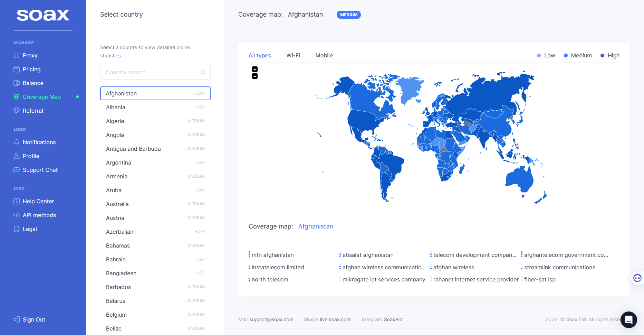The width and height of the screenshot is (644, 335).
Task: Click the Balance wallet icon
Action: point(17,83)
